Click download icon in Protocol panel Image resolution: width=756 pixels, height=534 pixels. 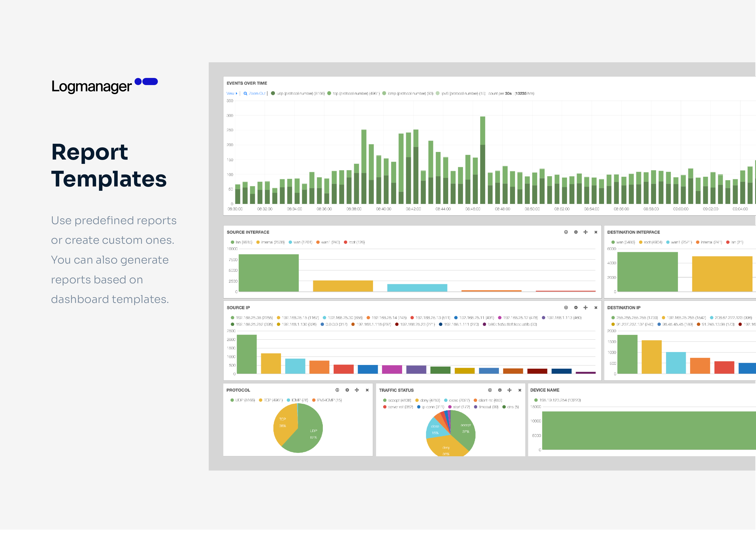337,390
